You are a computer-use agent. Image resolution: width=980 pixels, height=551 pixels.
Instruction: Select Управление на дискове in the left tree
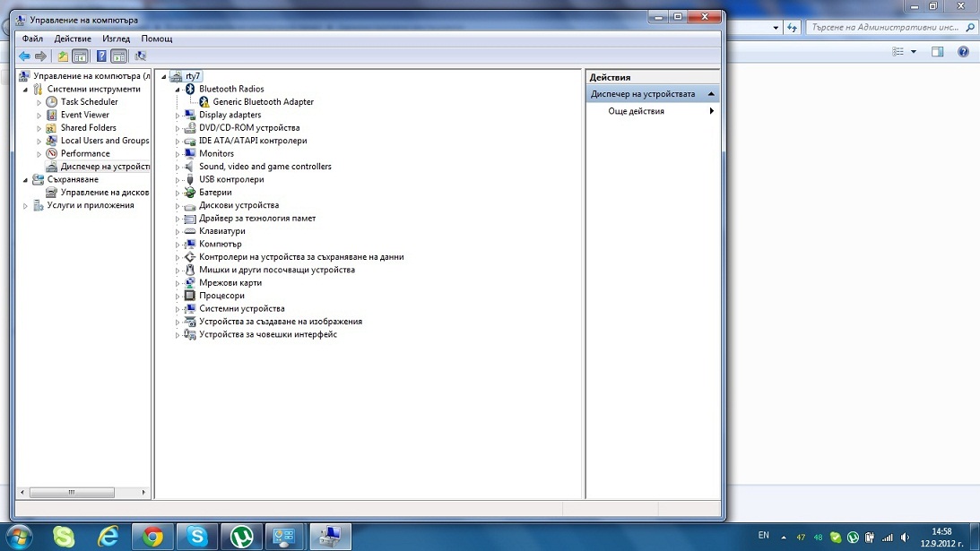(x=104, y=193)
